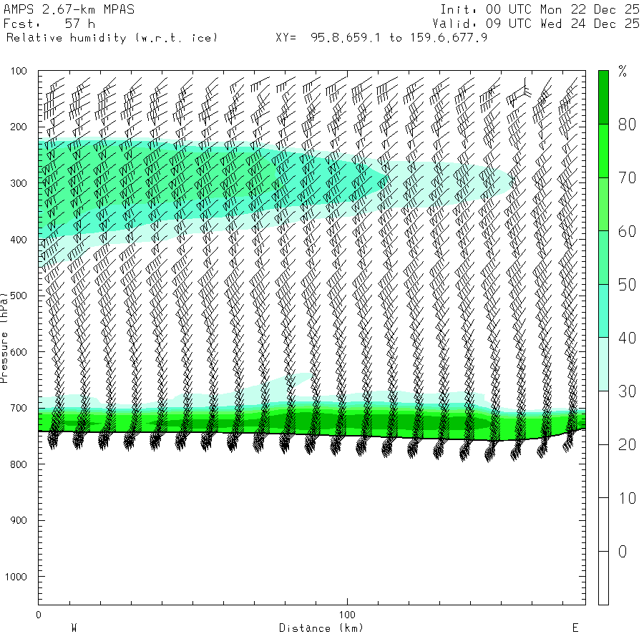Click the pale aqua 30-40% colorbar swatch

tap(603, 364)
